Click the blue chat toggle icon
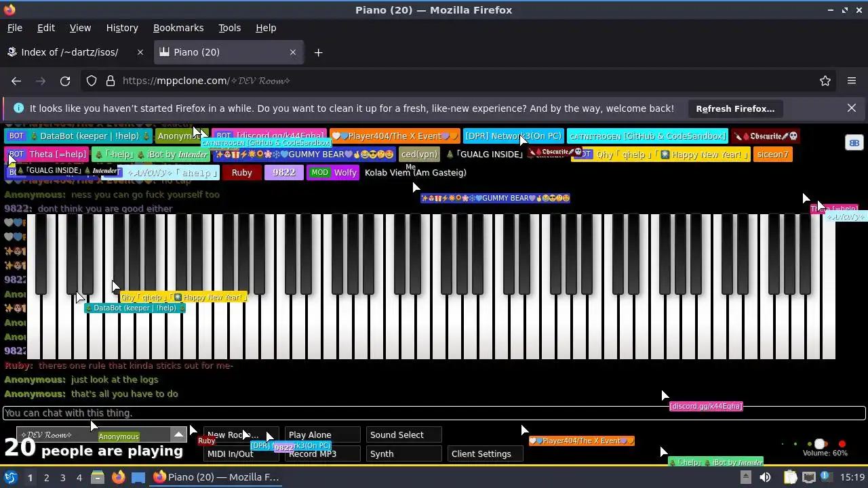 (854, 143)
